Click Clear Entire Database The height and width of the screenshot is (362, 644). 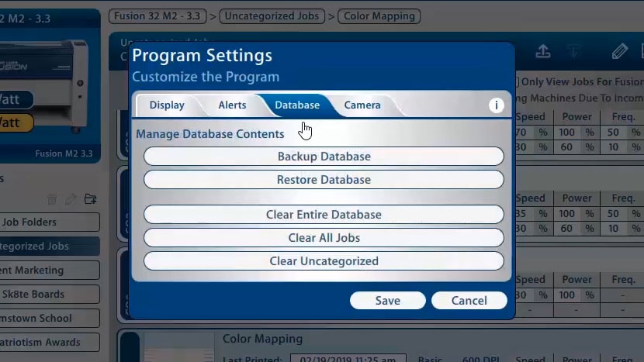point(324,215)
